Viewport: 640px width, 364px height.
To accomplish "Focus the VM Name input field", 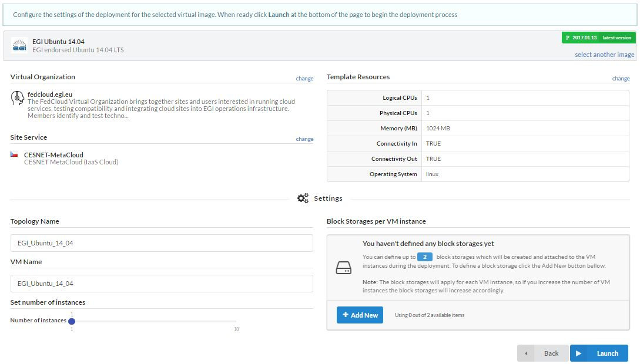I will [162, 284].
